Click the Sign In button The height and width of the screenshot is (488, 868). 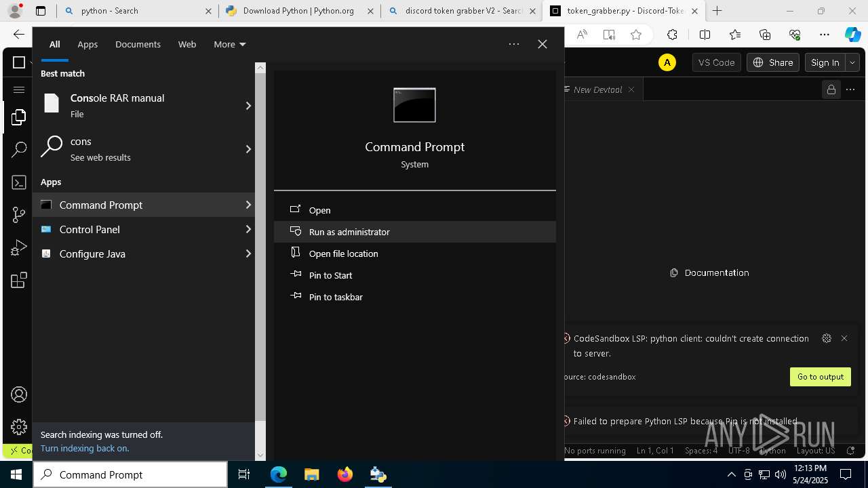[825, 62]
